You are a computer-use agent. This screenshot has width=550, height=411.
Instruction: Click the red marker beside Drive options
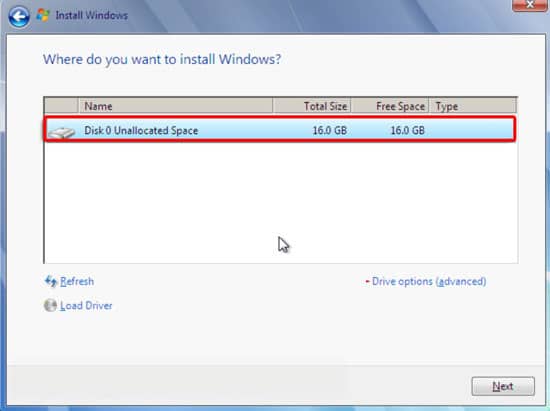click(367, 281)
